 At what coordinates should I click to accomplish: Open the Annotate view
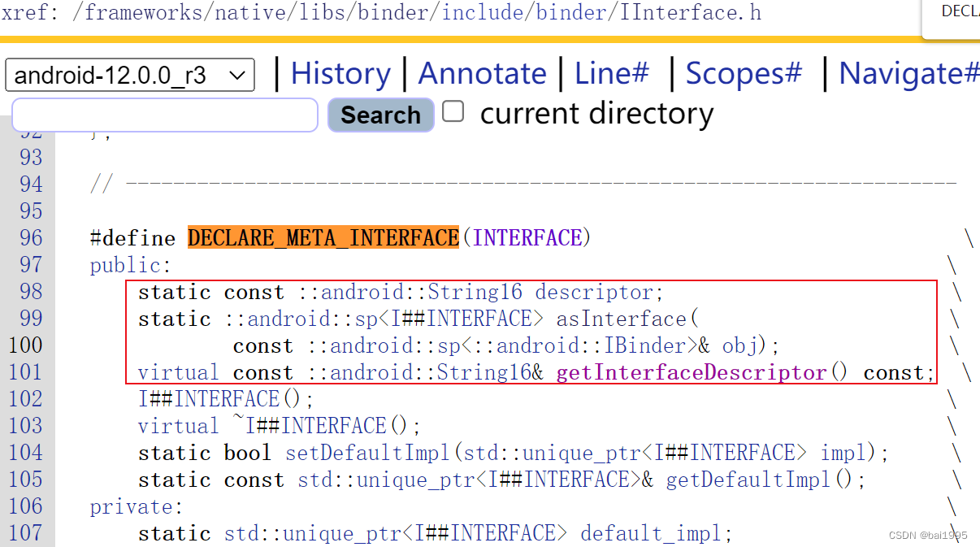point(483,73)
